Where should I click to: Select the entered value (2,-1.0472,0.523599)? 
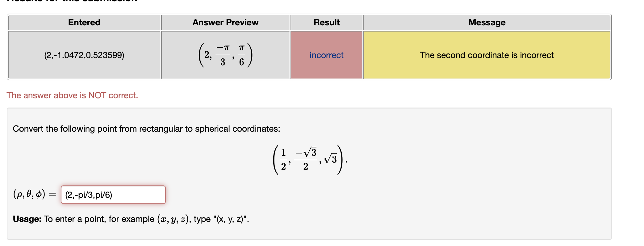84,55
